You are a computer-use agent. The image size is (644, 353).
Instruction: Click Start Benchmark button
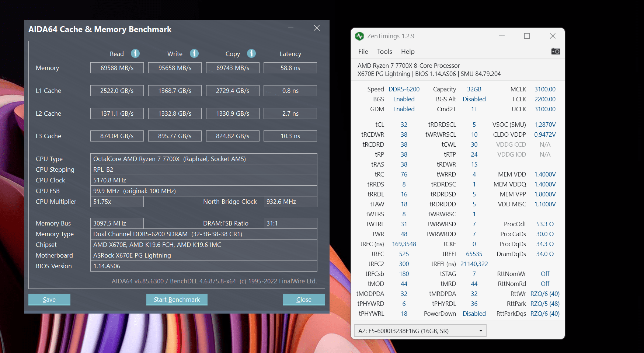[x=177, y=300]
